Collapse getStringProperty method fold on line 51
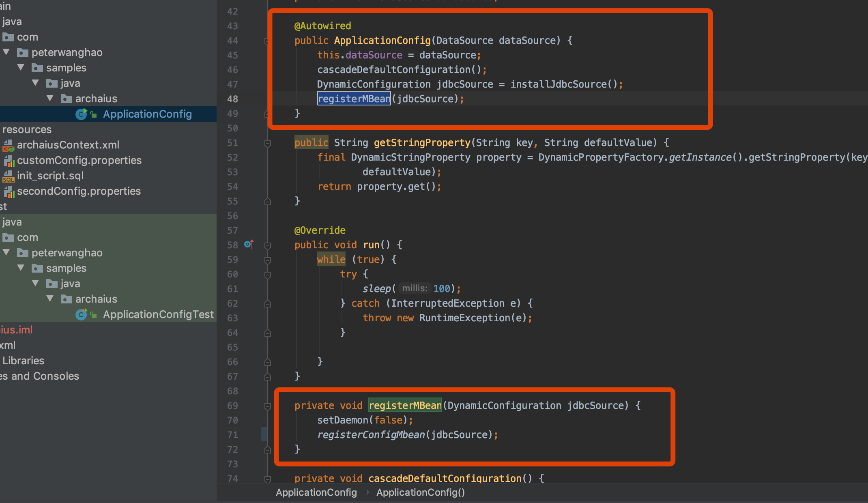The height and width of the screenshot is (503, 868). 268,143
